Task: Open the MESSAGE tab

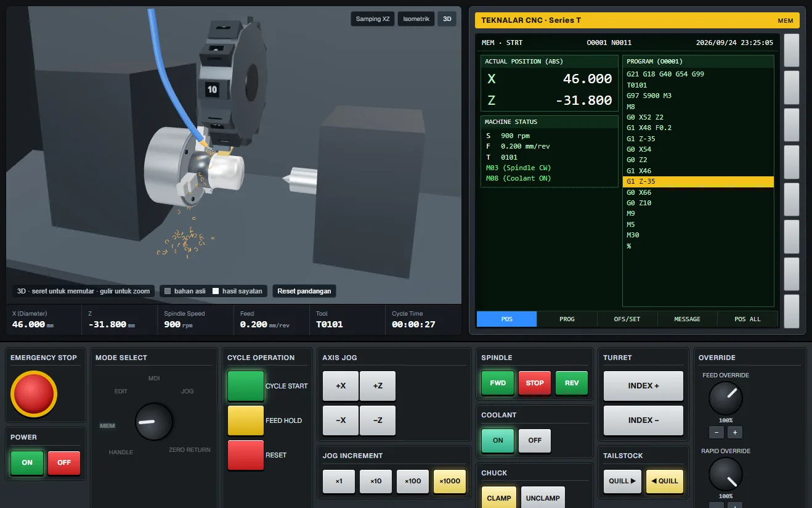Action: 688,319
